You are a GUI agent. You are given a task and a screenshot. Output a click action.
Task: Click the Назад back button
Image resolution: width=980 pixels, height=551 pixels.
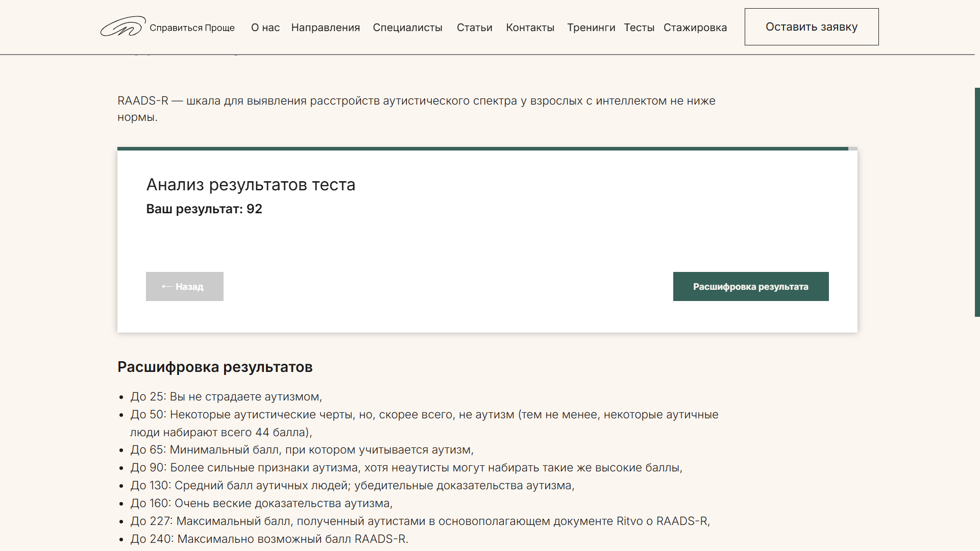coord(184,286)
